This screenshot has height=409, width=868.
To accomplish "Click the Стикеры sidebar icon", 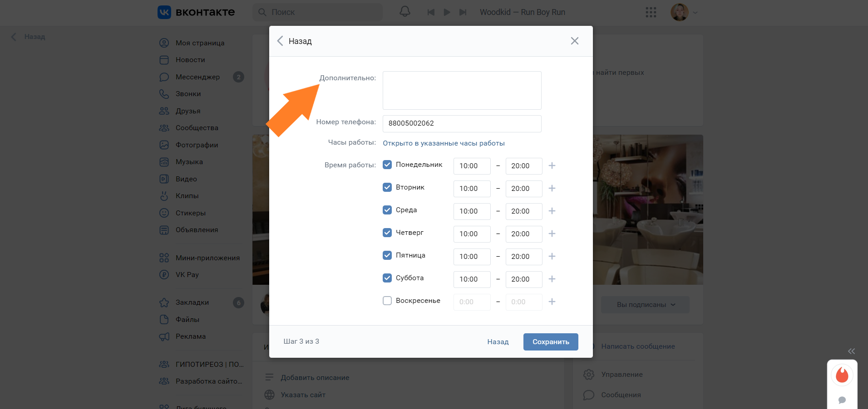I will pyautogui.click(x=164, y=213).
